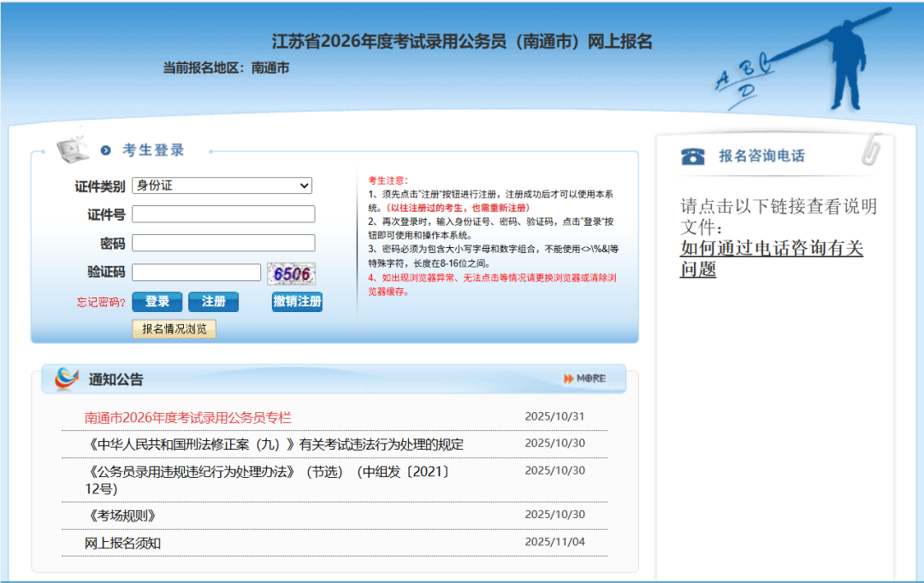
Task: Click the 撤销注册 button
Action: click(x=296, y=302)
